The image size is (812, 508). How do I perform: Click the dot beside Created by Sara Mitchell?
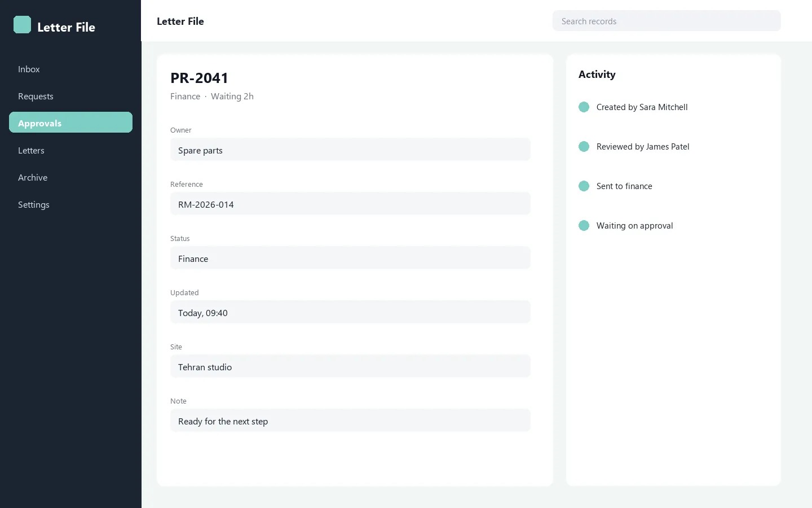pos(584,107)
